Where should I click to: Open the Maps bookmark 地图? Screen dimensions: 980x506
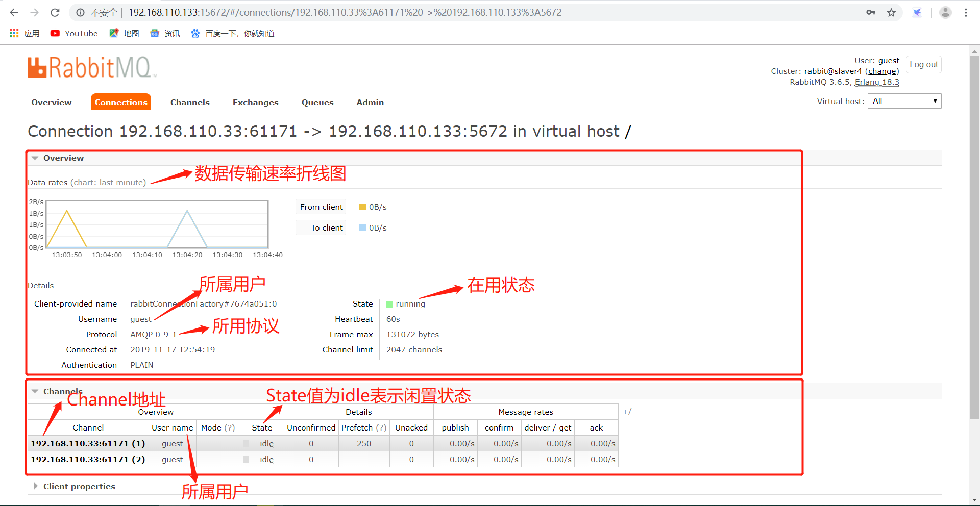coord(124,33)
